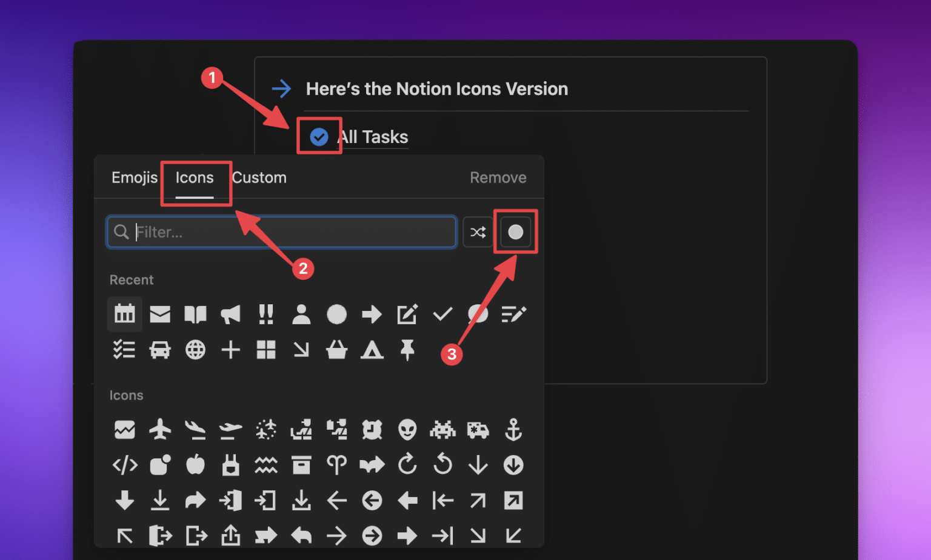Switch to the Custom tab

point(259,178)
